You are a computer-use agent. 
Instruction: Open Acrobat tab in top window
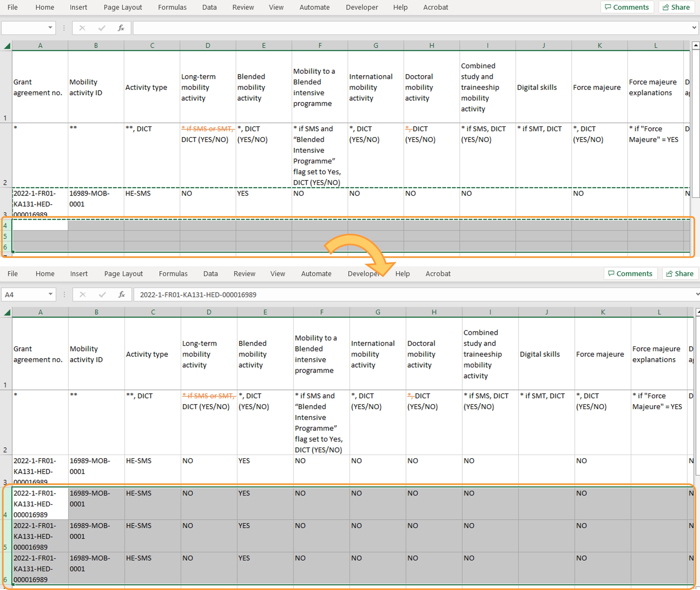coord(436,7)
